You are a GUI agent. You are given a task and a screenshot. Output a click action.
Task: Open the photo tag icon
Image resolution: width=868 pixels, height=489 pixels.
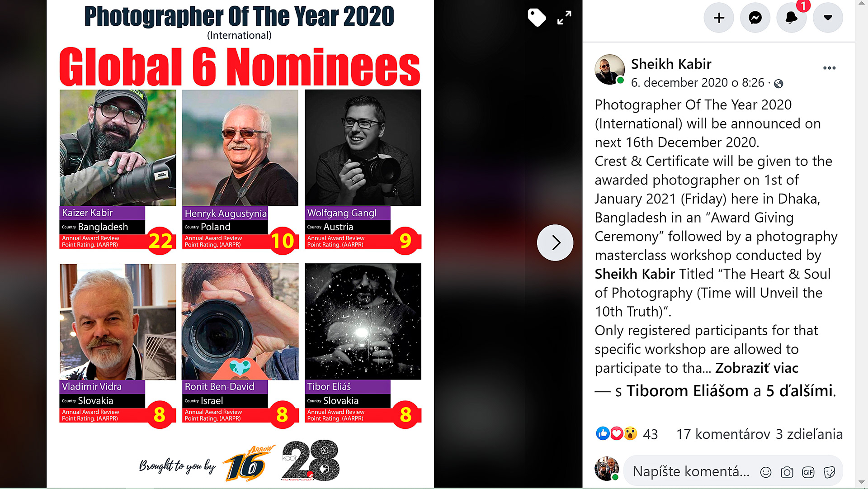coord(537,18)
